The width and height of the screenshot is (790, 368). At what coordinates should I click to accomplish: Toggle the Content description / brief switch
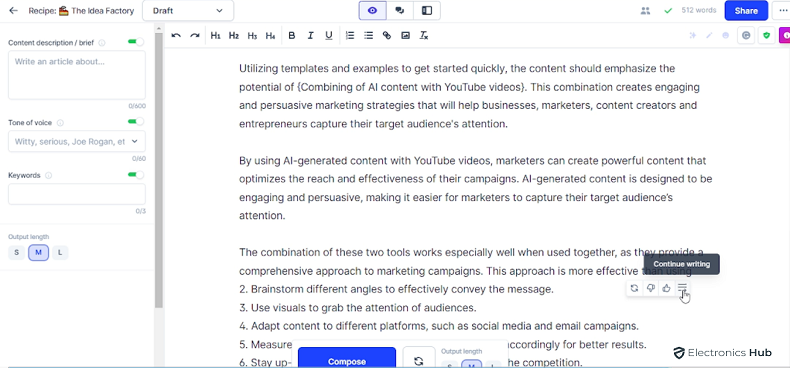pyautogui.click(x=136, y=42)
